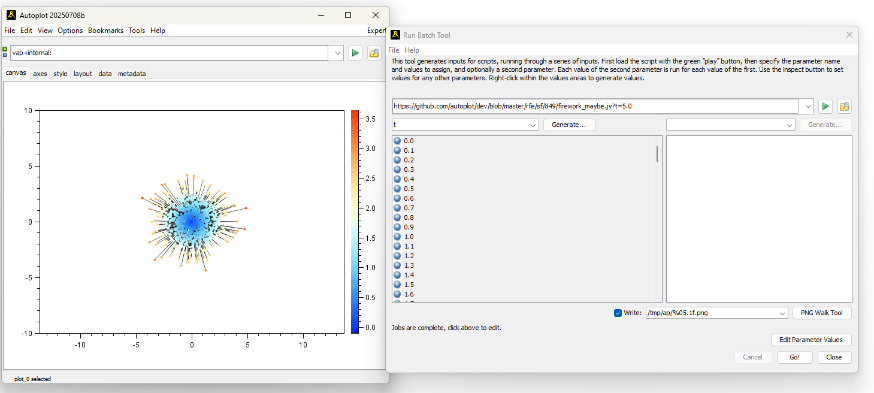
Task: Toggle the Write checkbox
Action: 618,313
